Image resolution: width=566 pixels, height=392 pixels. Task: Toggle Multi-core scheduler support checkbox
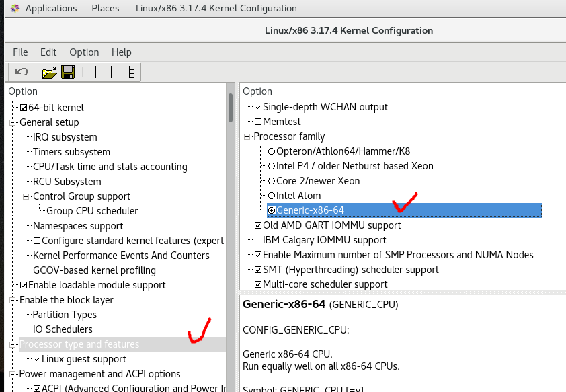[x=258, y=284]
